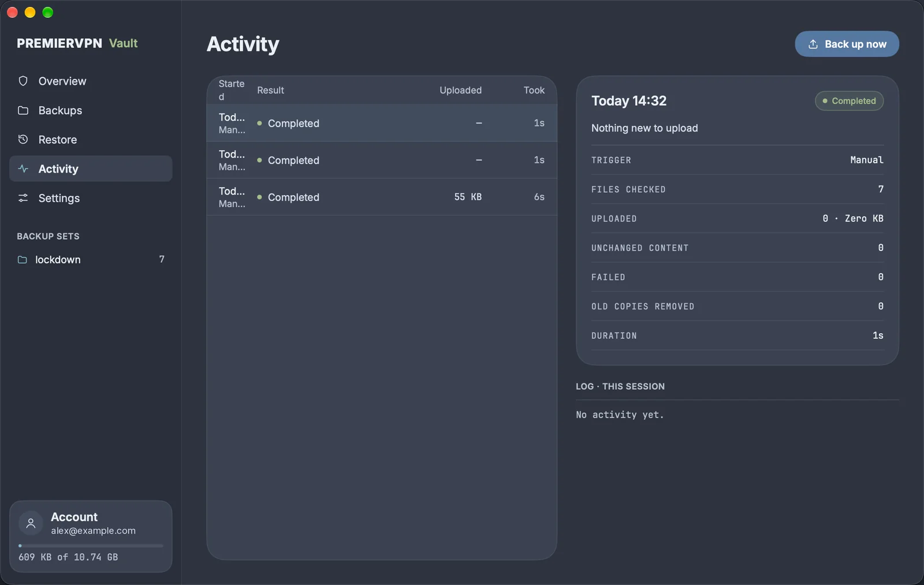924x585 pixels.
Task: Select the lockdown backup set
Action: tap(91, 260)
